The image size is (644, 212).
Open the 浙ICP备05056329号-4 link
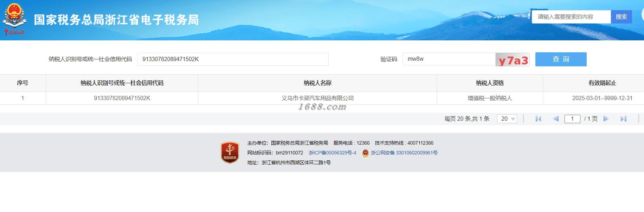(x=332, y=153)
